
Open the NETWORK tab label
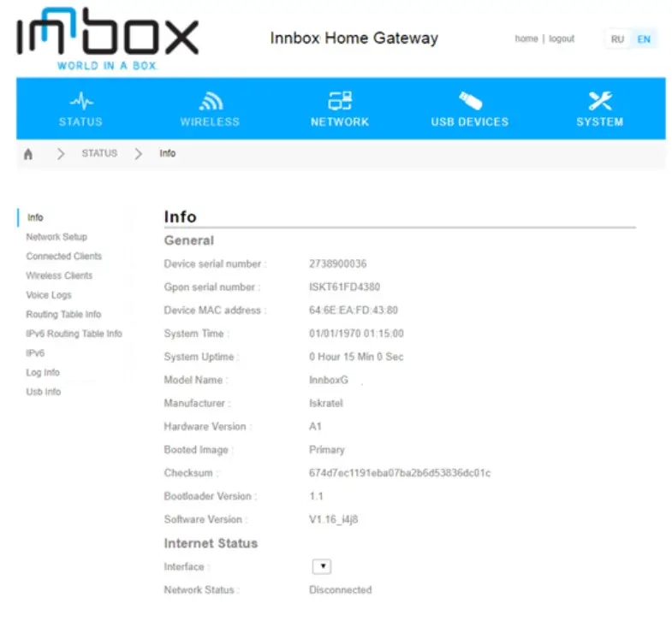point(340,122)
